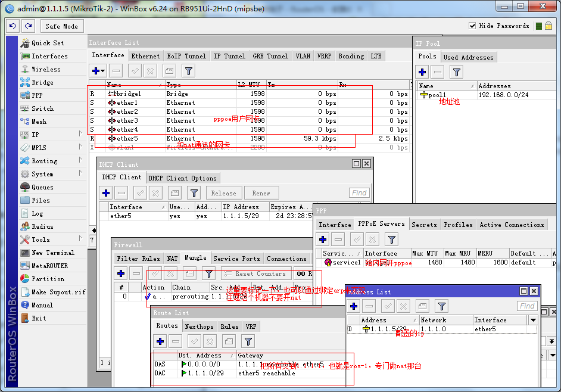This screenshot has width=561, height=392.
Task: Switch to the VLAN tab
Action: [x=303, y=56]
